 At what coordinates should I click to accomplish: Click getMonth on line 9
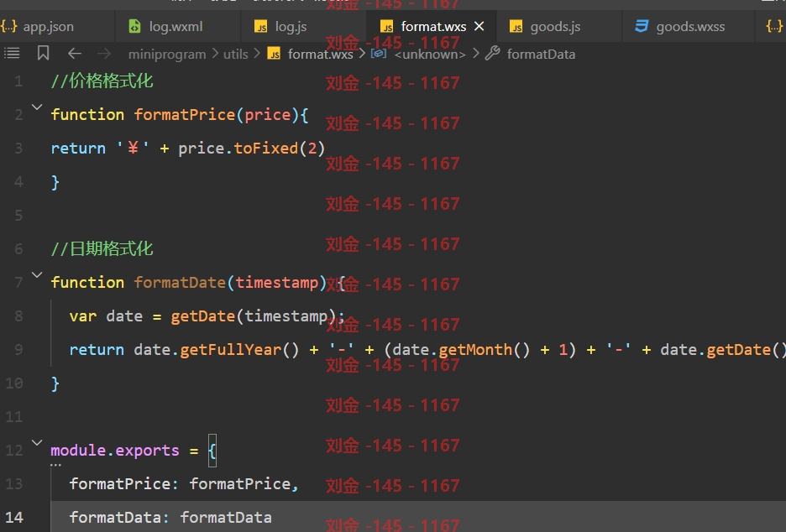click(475, 350)
